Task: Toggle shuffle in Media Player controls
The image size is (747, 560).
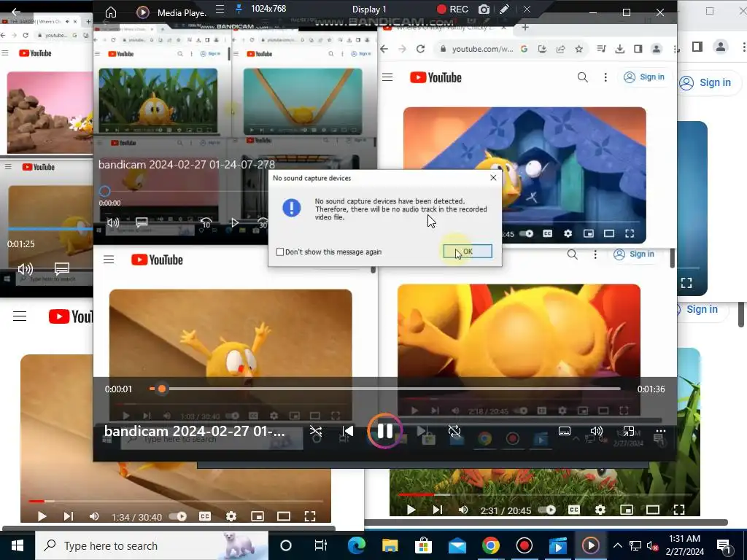Action: tap(316, 432)
